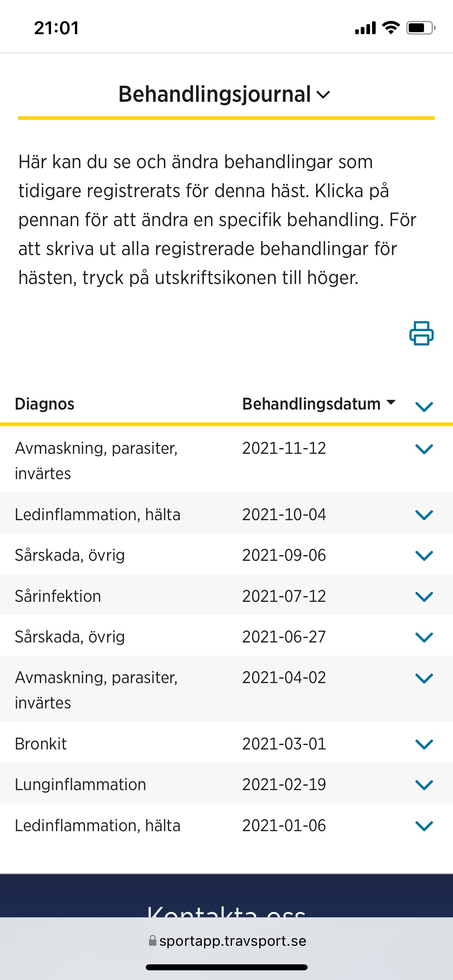Tap the Wi-Fi status icon
Viewport: 453px width, 980px height.
(391, 27)
